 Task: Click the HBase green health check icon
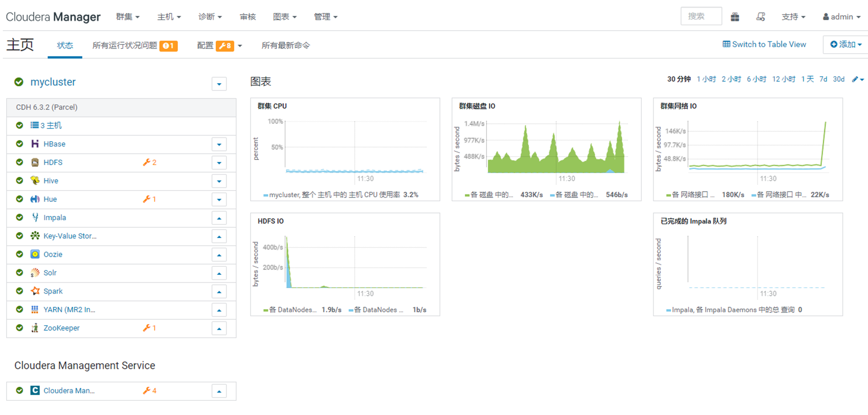click(19, 144)
